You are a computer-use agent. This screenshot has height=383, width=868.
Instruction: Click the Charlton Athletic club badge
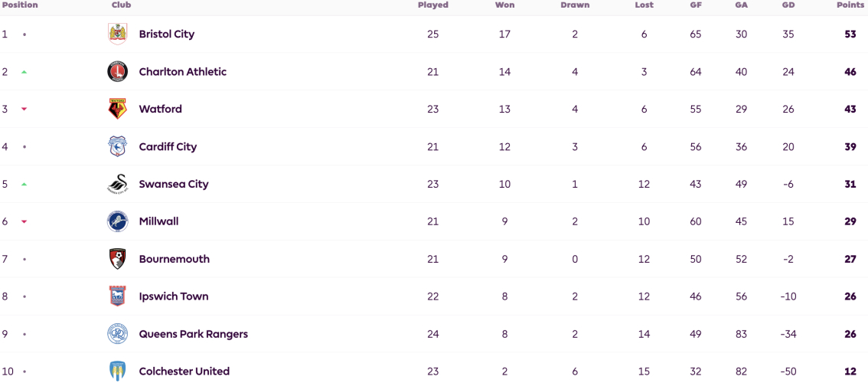(x=117, y=71)
